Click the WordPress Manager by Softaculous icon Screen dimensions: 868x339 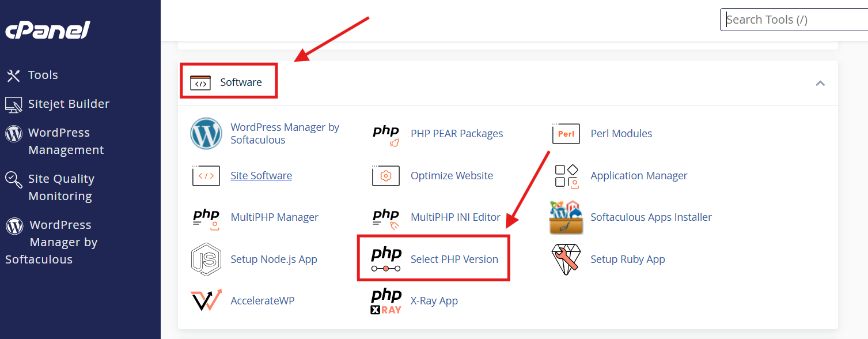point(206,134)
